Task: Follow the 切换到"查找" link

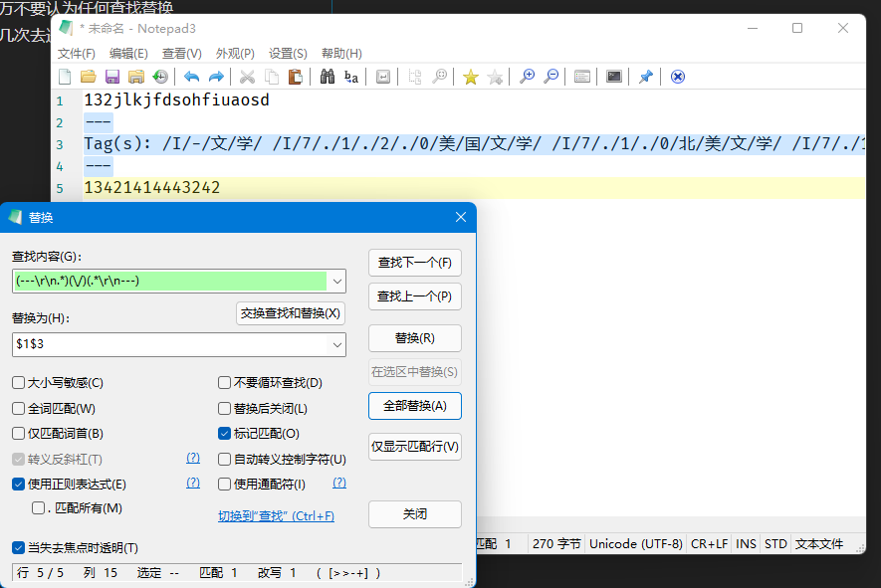Action: click(276, 516)
